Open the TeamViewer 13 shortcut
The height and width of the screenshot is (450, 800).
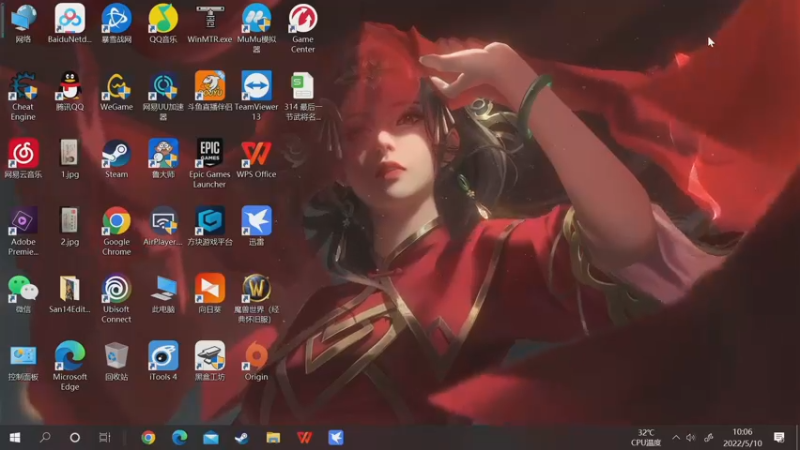click(256, 96)
